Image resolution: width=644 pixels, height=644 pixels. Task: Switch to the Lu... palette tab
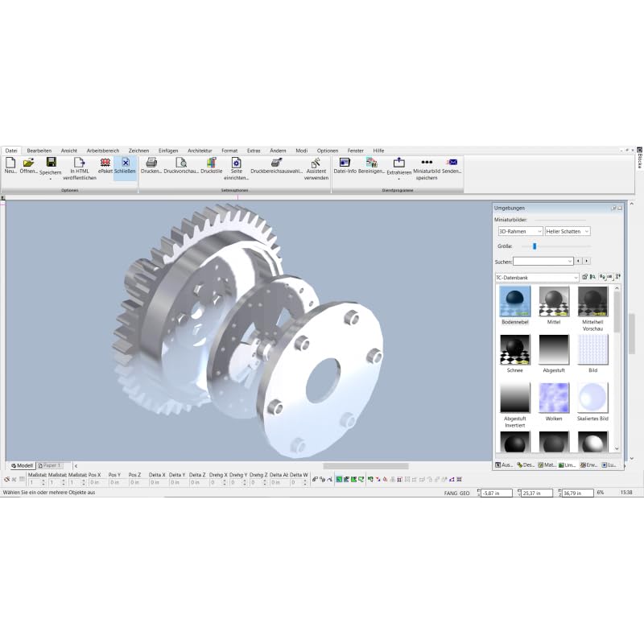point(609,465)
